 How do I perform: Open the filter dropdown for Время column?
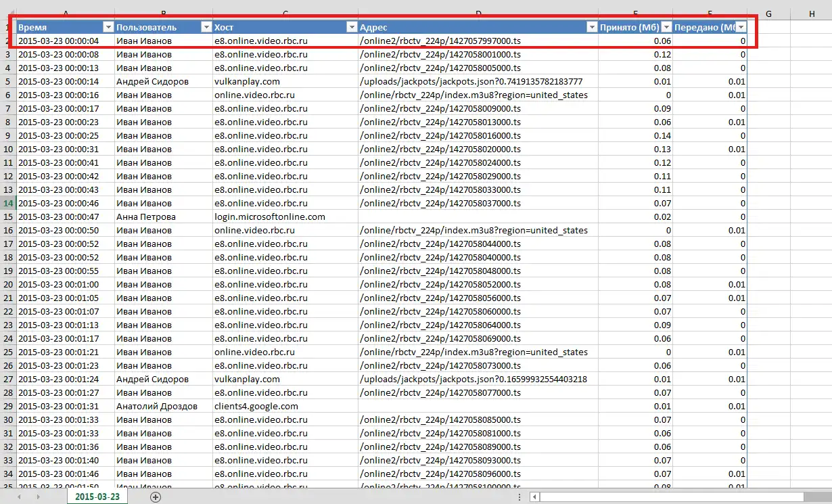coord(108,27)
